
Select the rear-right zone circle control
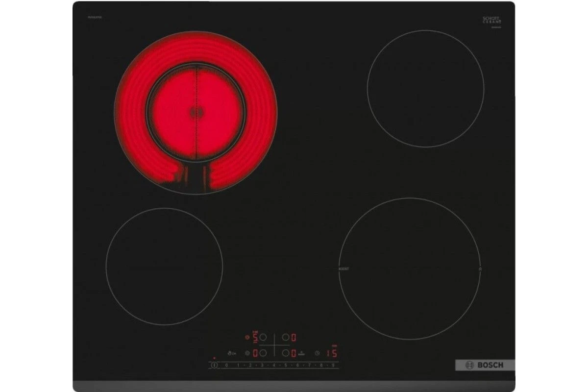tap(286, 338)
